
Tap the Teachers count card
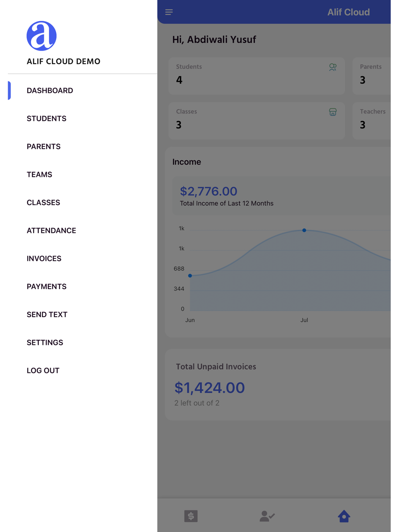371,120
